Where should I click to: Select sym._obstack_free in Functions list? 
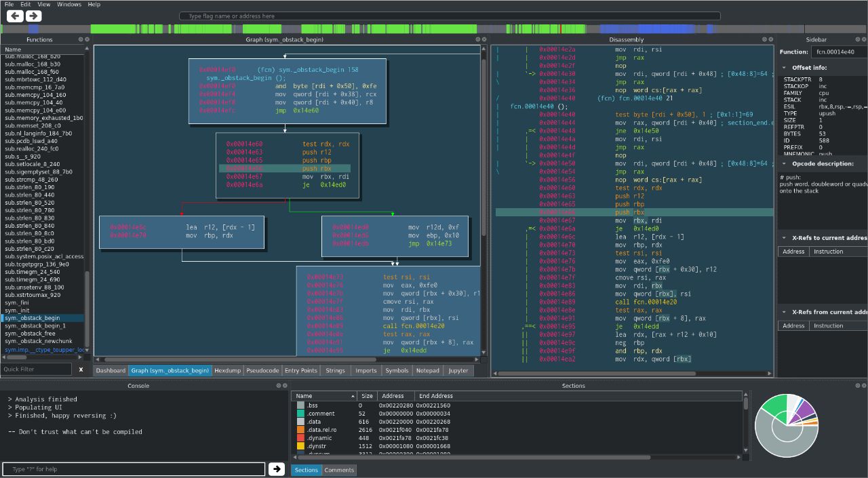coord(30,334)
